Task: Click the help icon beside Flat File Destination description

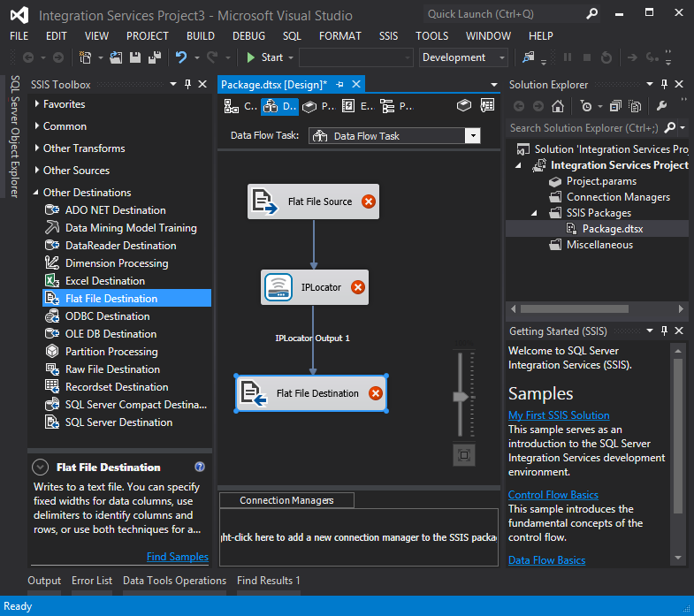Action: 200,468
